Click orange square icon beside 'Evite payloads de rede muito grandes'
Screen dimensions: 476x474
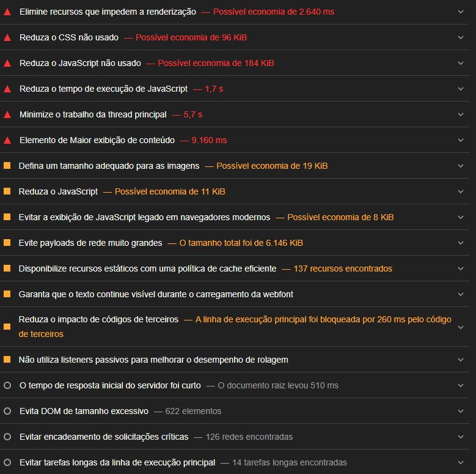click(x=7, y=243)
